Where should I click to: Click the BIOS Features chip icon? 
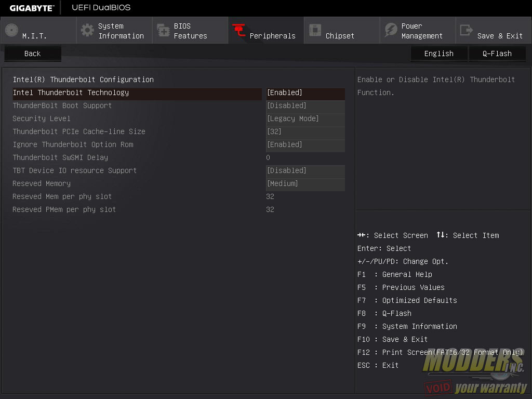pos(163,31)
